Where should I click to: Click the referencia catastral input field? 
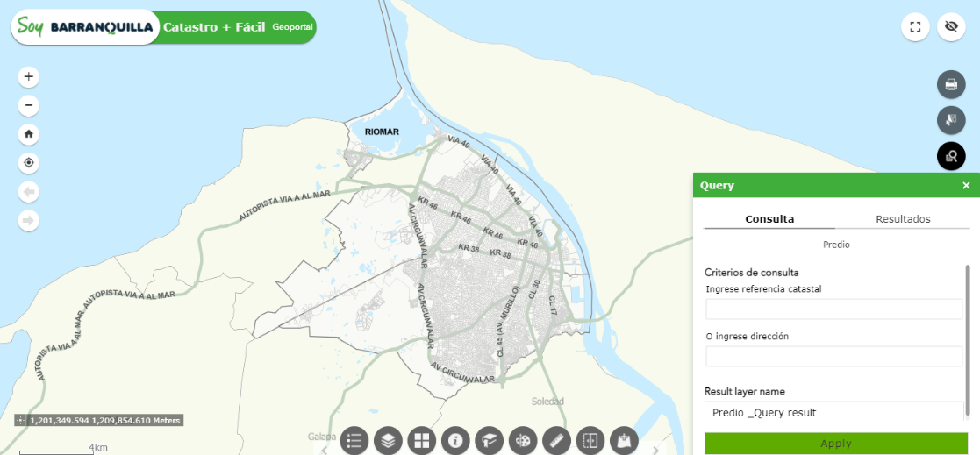[833, 309]
